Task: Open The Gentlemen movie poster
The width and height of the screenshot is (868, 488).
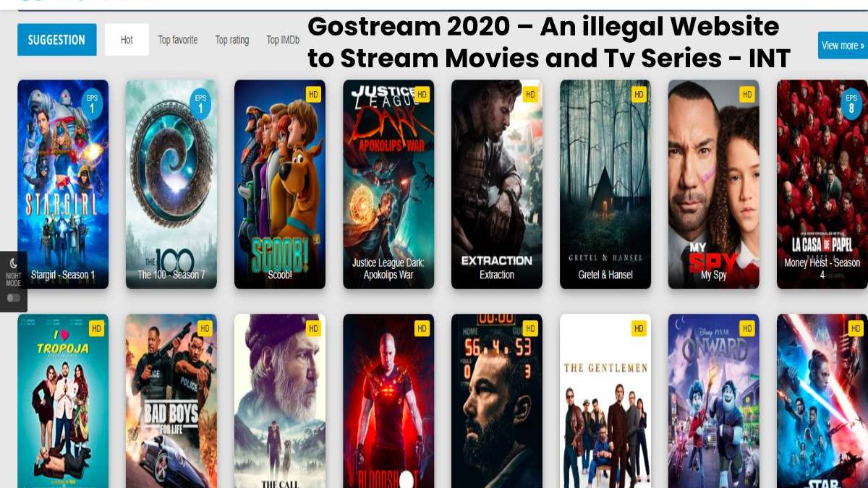Action: point(605,401)
